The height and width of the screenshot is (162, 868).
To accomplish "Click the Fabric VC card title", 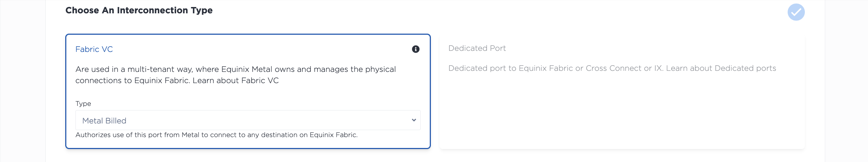I will 94,49.
